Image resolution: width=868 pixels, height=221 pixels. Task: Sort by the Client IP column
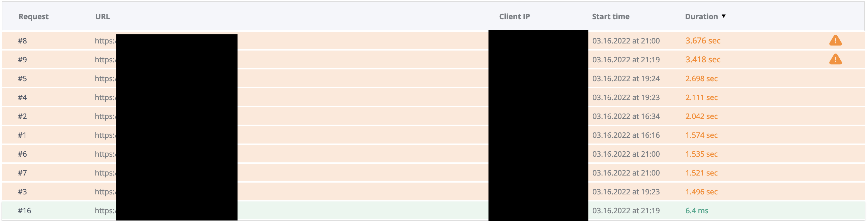click(x=514, y=17)
